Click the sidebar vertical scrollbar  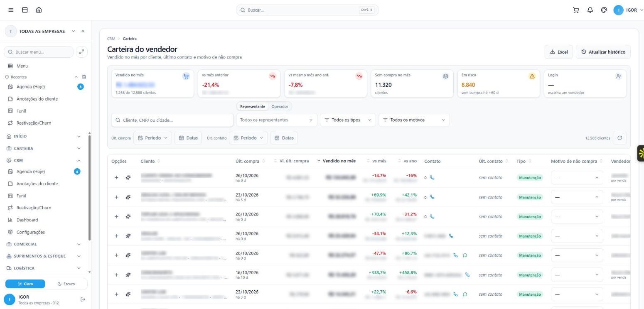point(89,187)
